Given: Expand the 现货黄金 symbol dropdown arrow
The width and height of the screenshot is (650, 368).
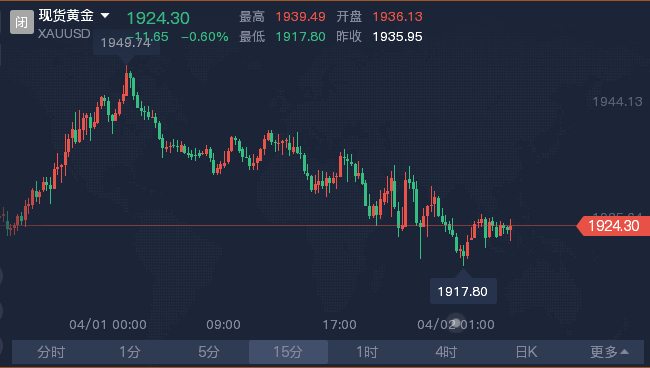Looking at the screenshot, I should coord(105,16).
